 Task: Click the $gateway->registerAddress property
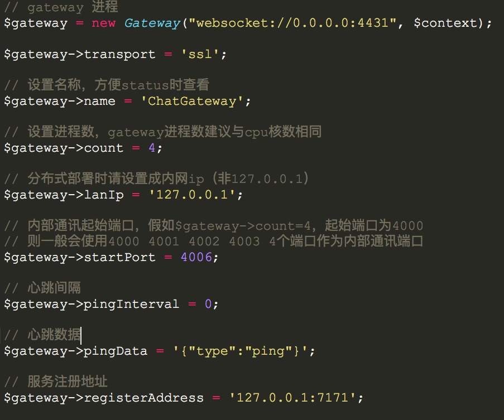[x=103, y=398]
